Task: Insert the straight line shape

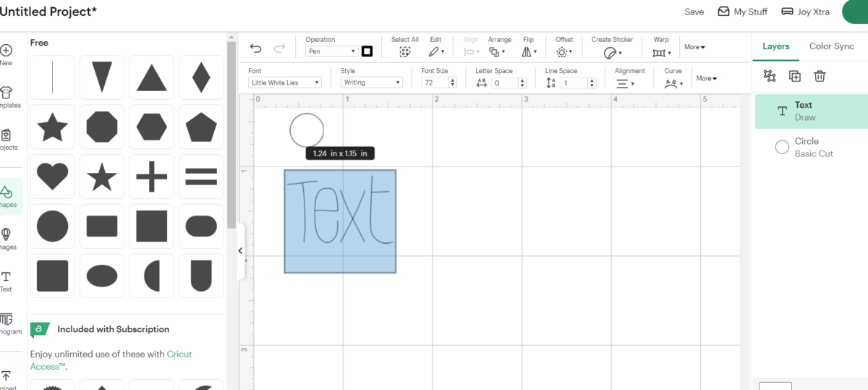Action: [x=52, y=77]
